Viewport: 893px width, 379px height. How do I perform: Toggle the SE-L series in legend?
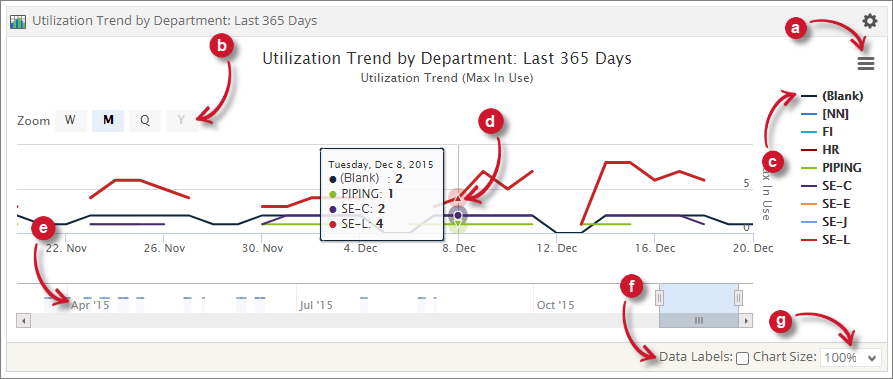825,240
